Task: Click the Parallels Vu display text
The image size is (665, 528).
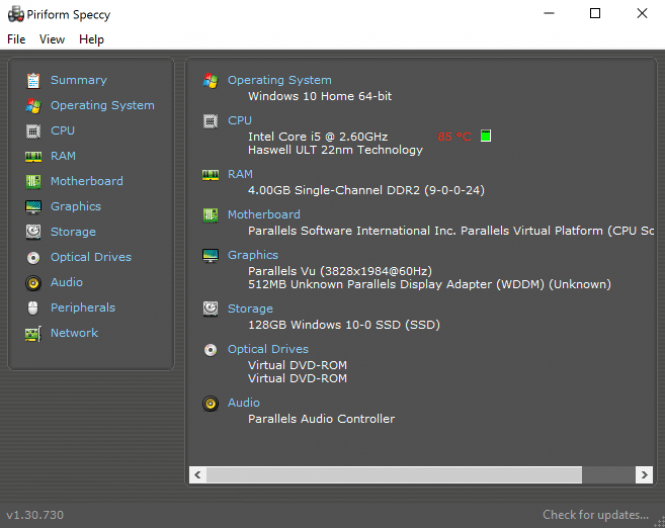Action: [x=340, y=271]
